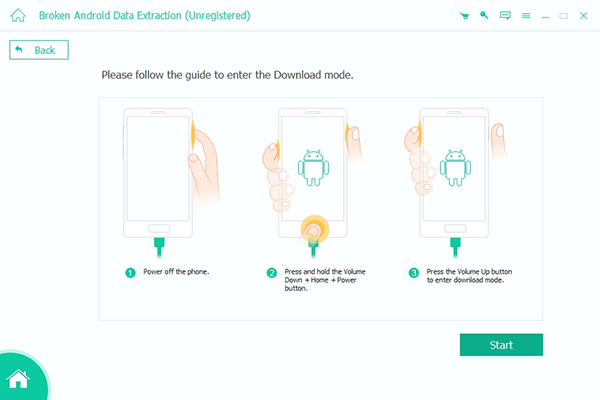Screen dimensions: 600x400
Task: Click the Volume Up phone illustration
Action: (455, 182)
